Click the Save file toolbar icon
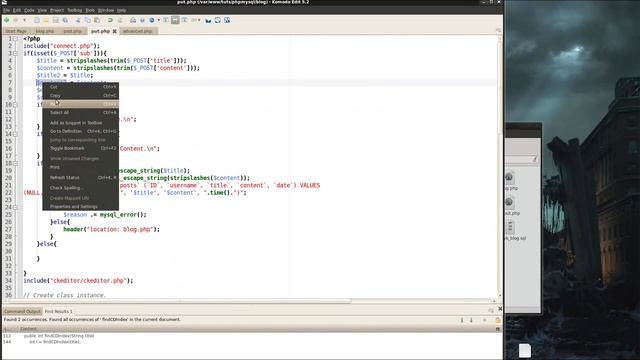This screenshot has width=640, height=360. coord(56,20)
